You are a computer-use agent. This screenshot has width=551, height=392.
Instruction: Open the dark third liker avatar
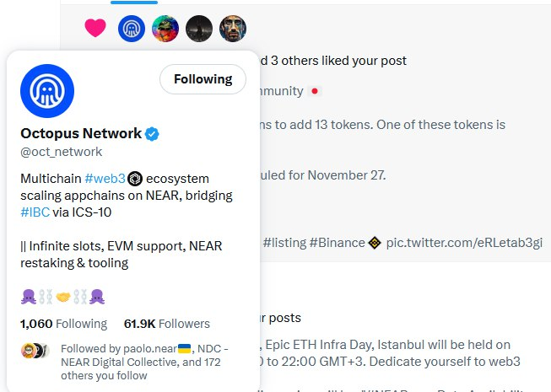coord(198,29)
